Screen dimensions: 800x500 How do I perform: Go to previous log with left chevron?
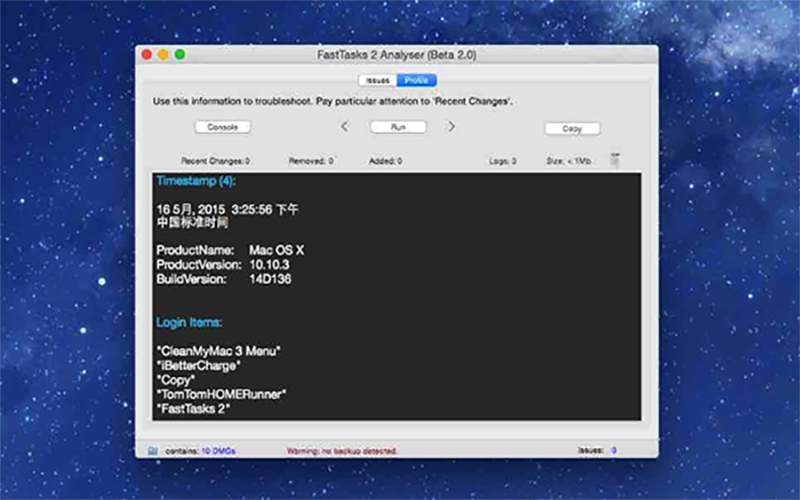coord(344,127)
